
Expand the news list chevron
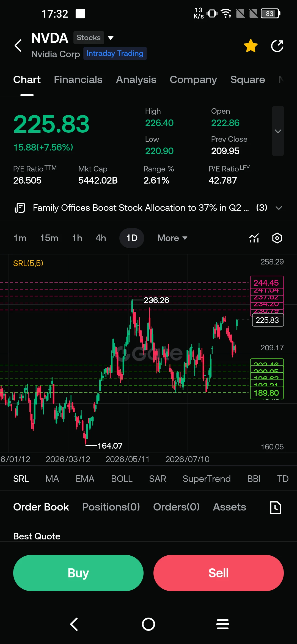coord(279,208)
